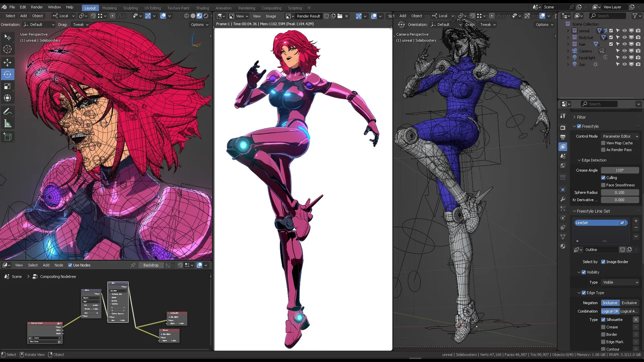Activate the Scale tool
This screenshot has height=362, width=644.
tap(8, 86)
